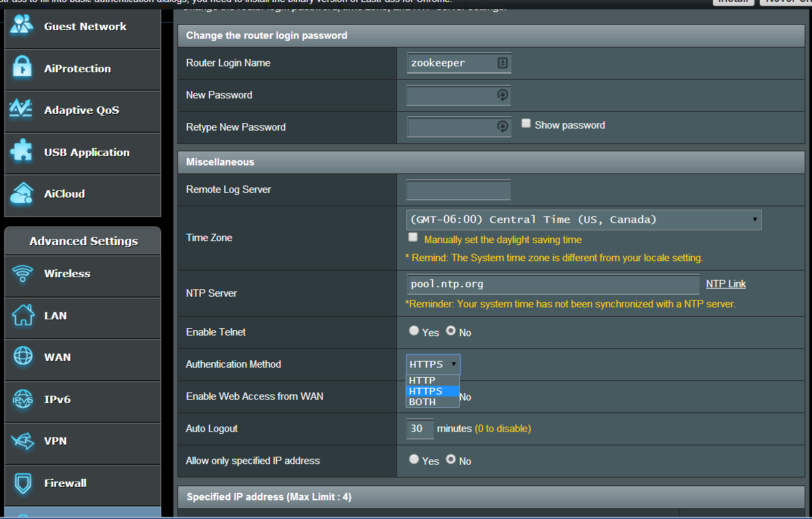Open the Time Zone dropdown
This screenshot has width=812, height=519.
(x=584, y=220)
